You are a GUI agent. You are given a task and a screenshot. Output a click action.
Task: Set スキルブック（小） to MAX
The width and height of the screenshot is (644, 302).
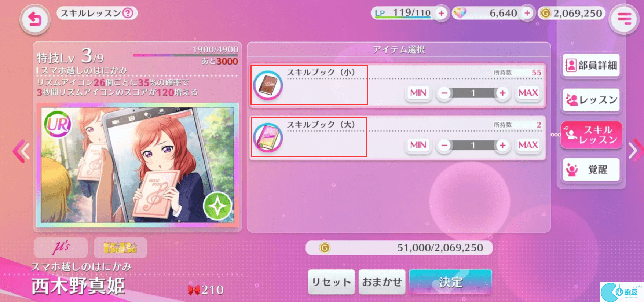[x=528, y=93]
